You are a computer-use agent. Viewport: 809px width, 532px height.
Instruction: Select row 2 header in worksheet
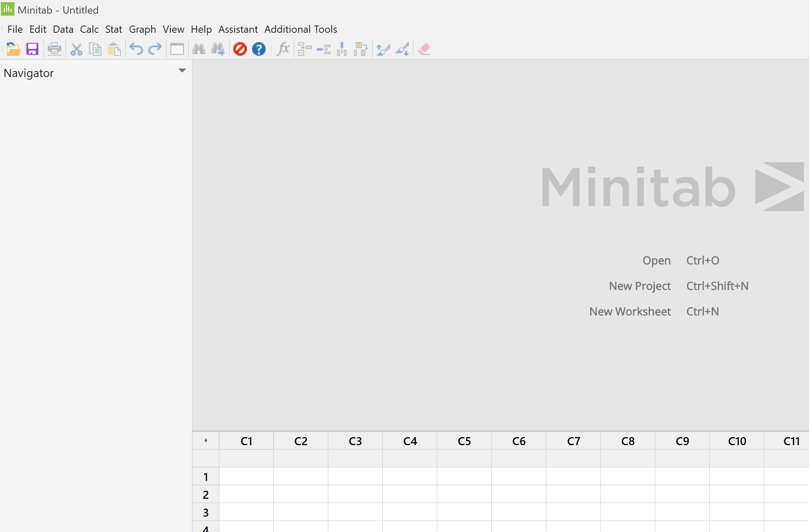(x=206, y=495)
